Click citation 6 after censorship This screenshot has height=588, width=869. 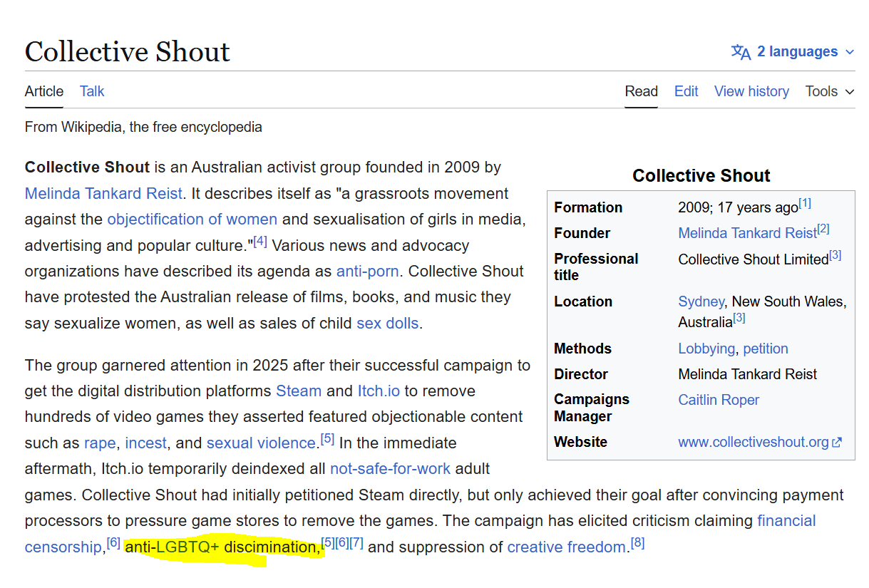click(x=113, y=543)
